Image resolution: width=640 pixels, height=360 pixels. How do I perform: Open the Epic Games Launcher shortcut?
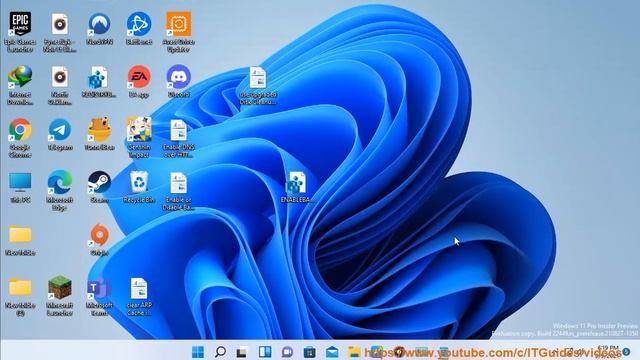click(x=20, y=32)
